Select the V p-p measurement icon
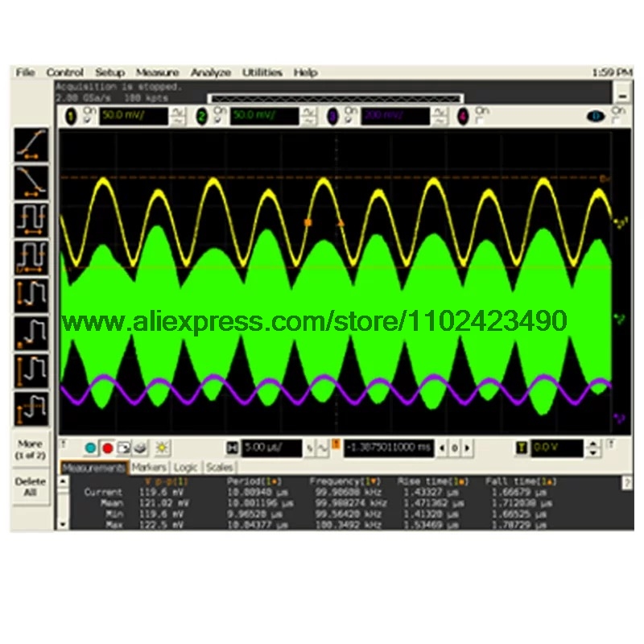The height and width of the screenshot is (644, 644). (31, 295)
